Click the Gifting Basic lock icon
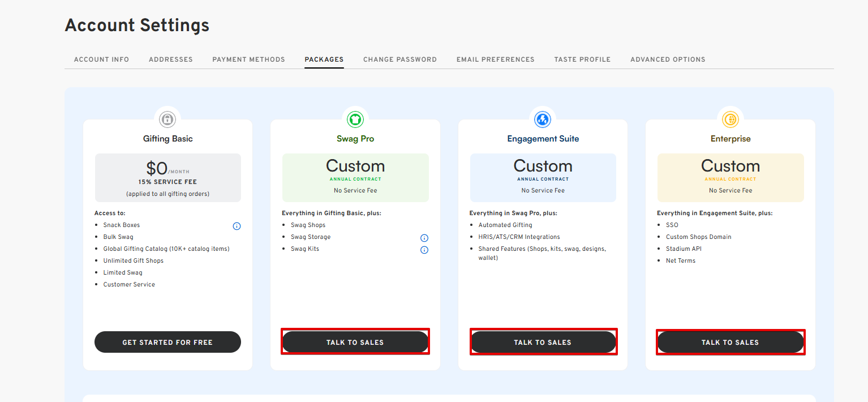The width and height of the screenshot is (868, 402). click(x=167, y=119)
